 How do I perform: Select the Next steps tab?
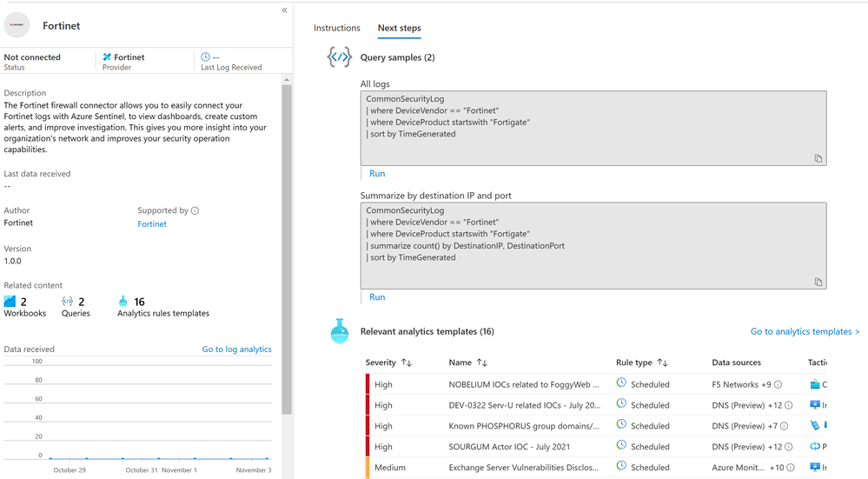399,28
